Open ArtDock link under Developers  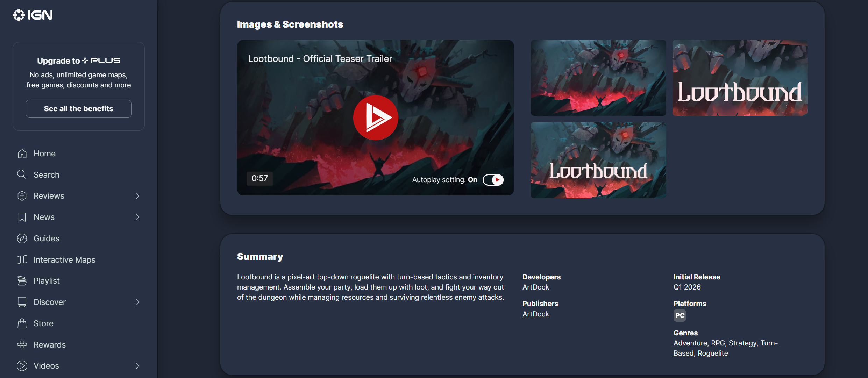click(536, 287)
